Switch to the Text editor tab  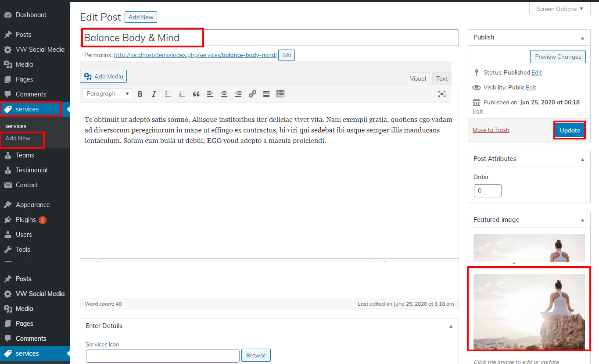point(441,79)
